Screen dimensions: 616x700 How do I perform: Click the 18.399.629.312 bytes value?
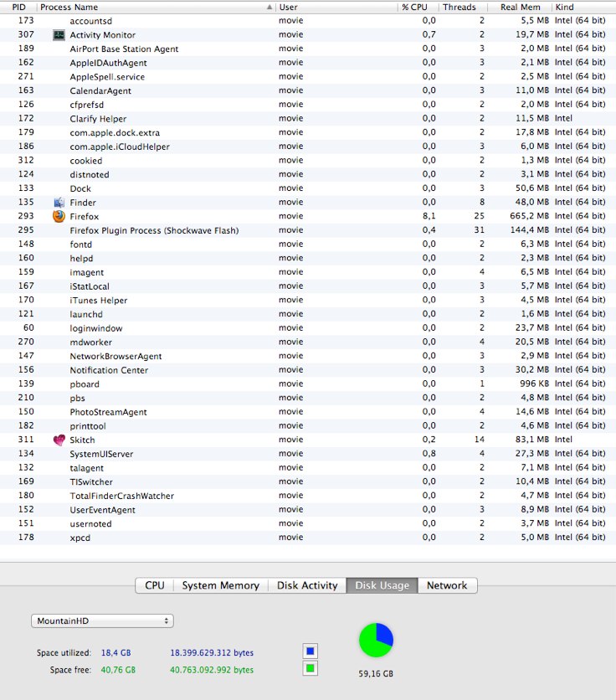(x=212, y=652)
